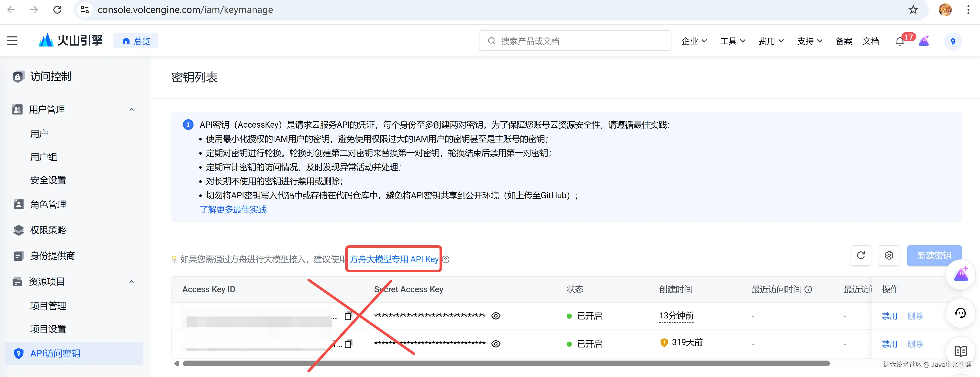Open the hamburger navigation menu
Viewport: 980px width, 377px height.
(12, 41)
